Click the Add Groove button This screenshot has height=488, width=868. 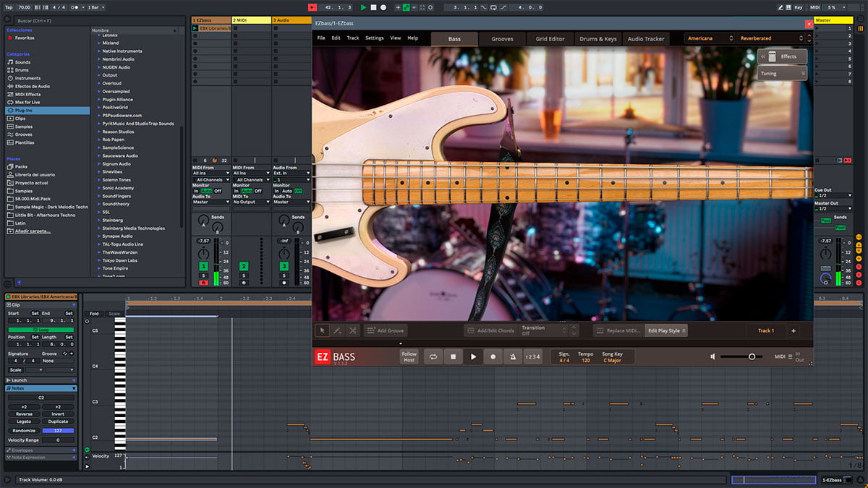[x=385, y=330]
